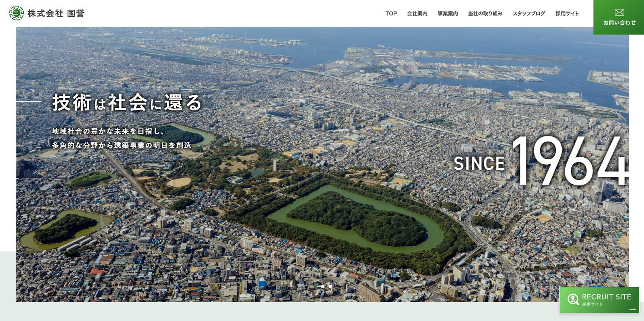Click the 技術は社会に還る headline
Screen dimensions: 644x321
click(x=127, y=103)
